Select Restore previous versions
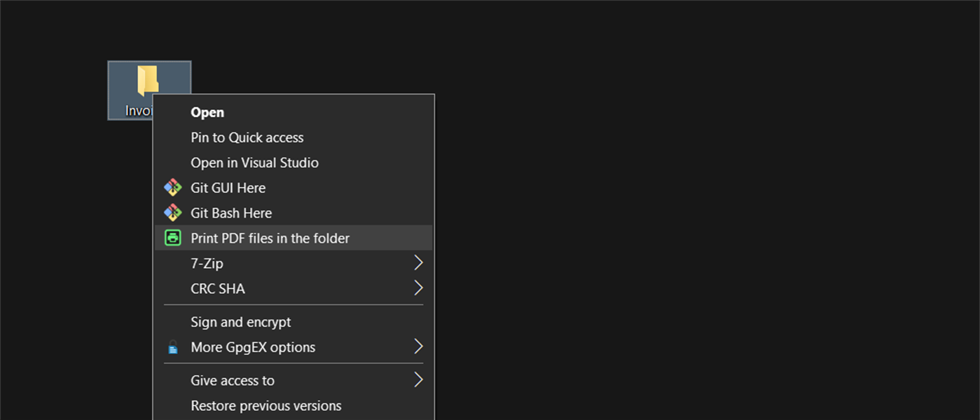The width and height of the screenshot is (980, 420). (x=266, y=405)
